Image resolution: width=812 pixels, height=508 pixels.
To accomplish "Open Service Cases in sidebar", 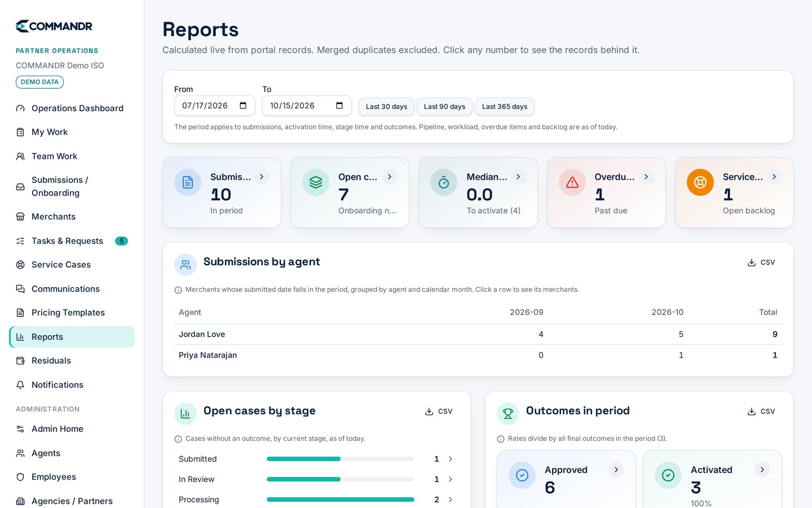I will (72, 265).
